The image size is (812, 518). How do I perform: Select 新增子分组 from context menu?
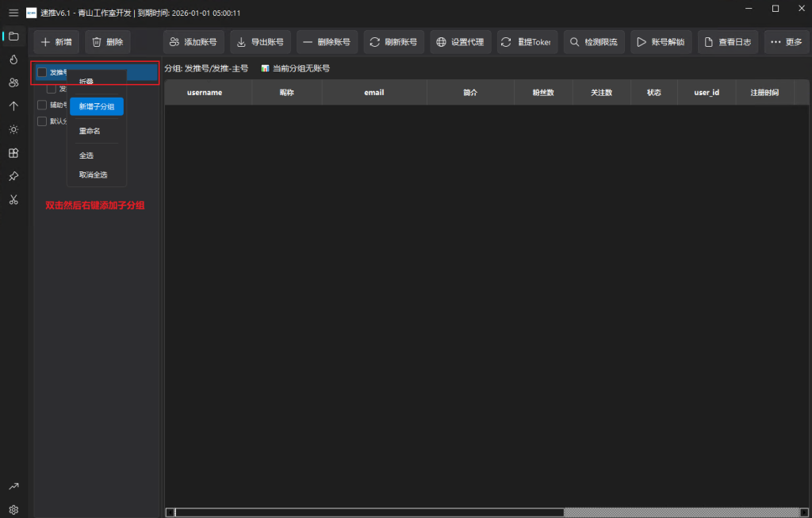pyautogui.click(x=97, y=106)
